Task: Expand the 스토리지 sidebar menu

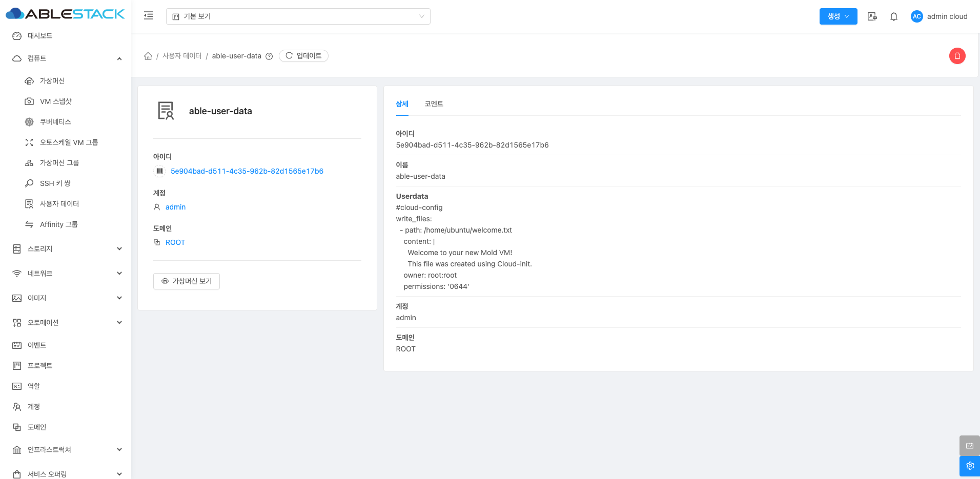Action: click(x=67, y=249)
